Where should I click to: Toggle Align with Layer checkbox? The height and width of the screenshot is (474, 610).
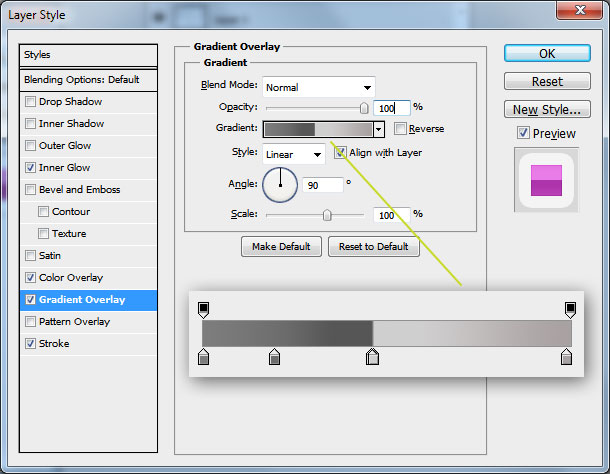tap(340, 153)
